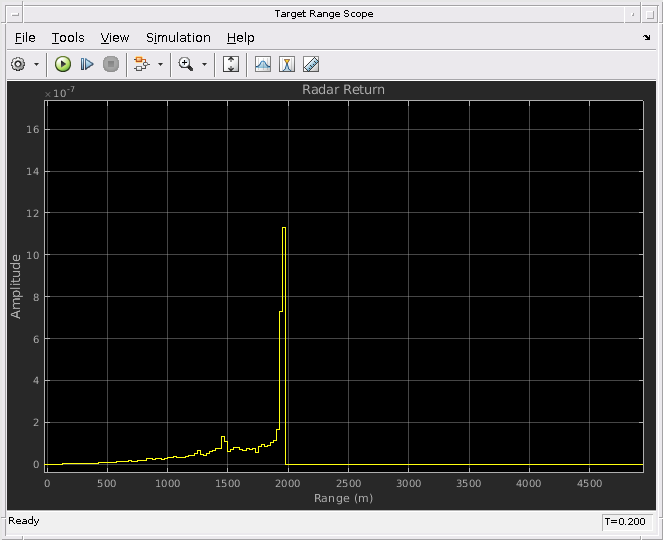Viewport: 663px width, 540px height.
Task: Click the ×10⁻⁷ exponent label
Action: tap(60, 92)
